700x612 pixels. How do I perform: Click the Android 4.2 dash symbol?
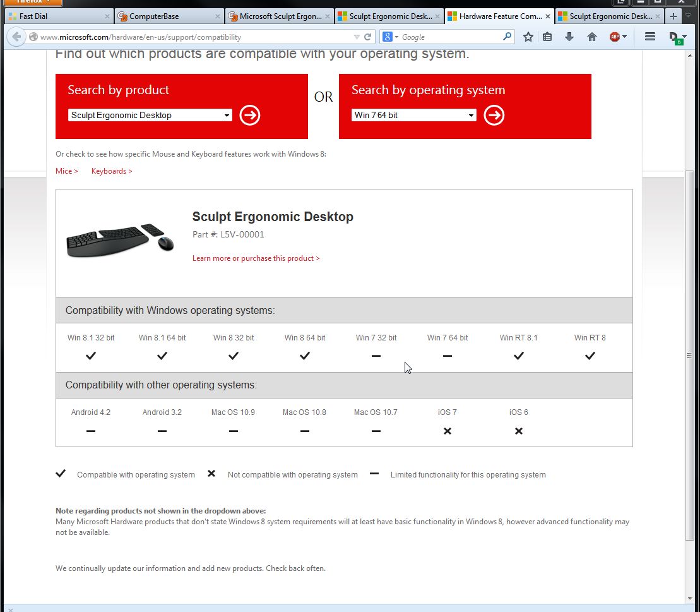pos(91,431)
